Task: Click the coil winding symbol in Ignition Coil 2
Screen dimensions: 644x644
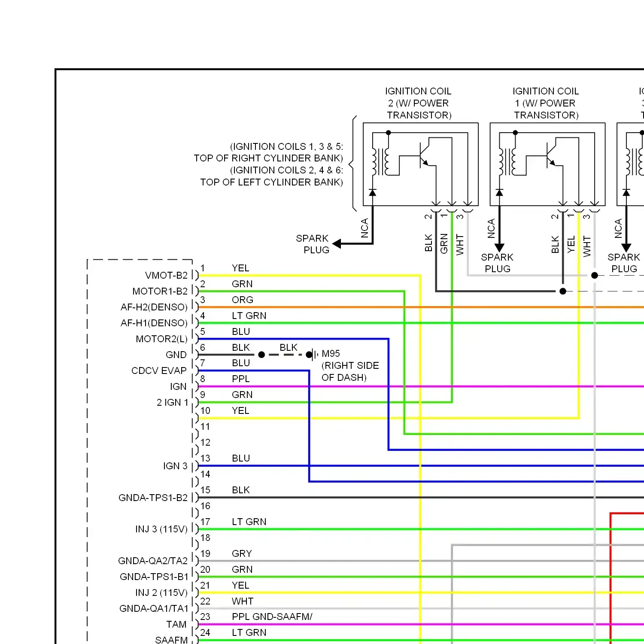Action: click(381, 162)
